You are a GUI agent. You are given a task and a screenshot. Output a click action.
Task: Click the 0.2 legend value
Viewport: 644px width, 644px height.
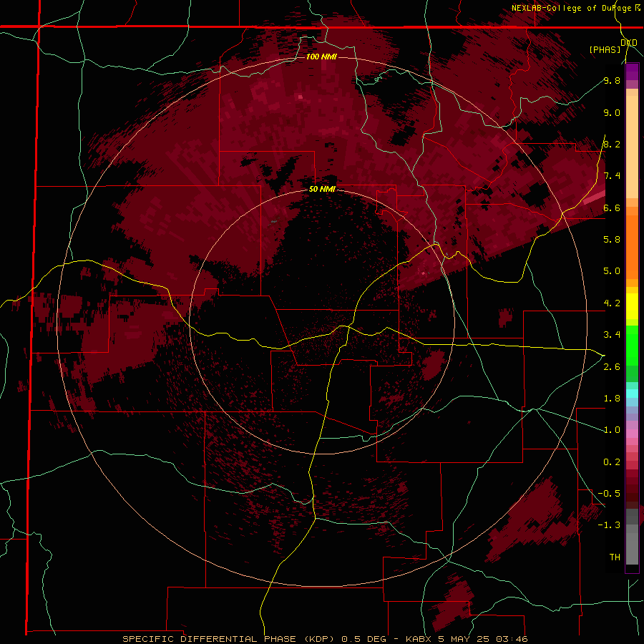[x=612, y=462]
